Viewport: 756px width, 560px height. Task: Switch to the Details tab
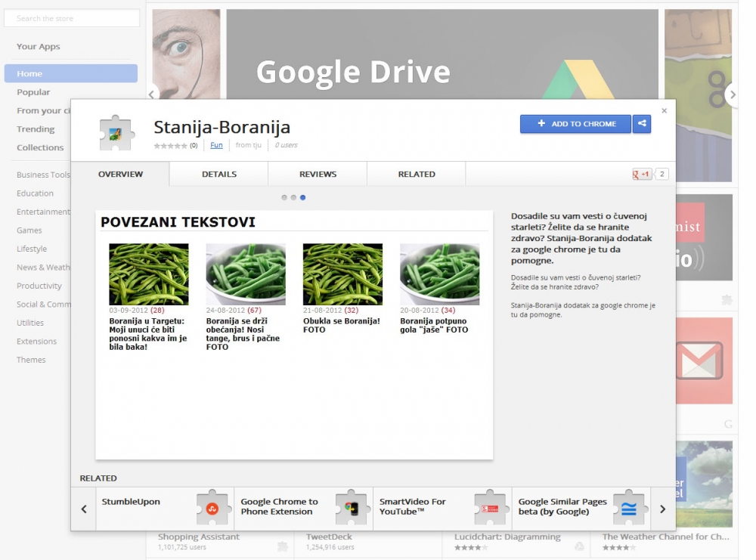tap(219, 175)
